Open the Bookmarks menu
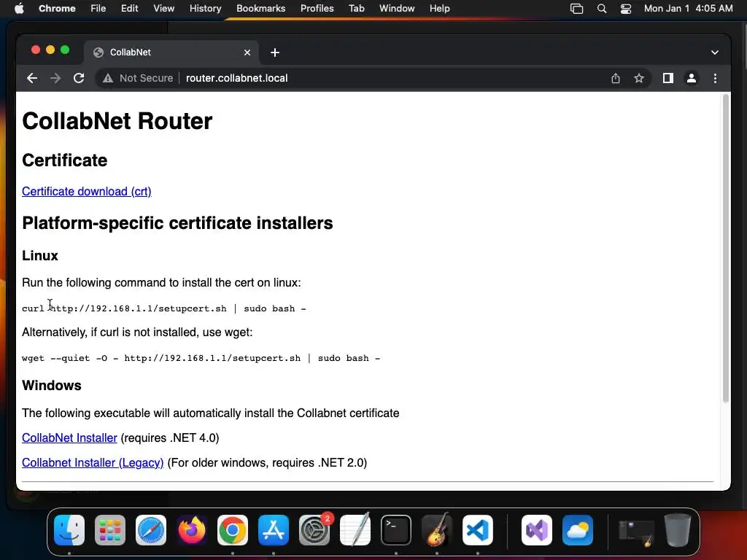747x560 pixels. [260, 9]
